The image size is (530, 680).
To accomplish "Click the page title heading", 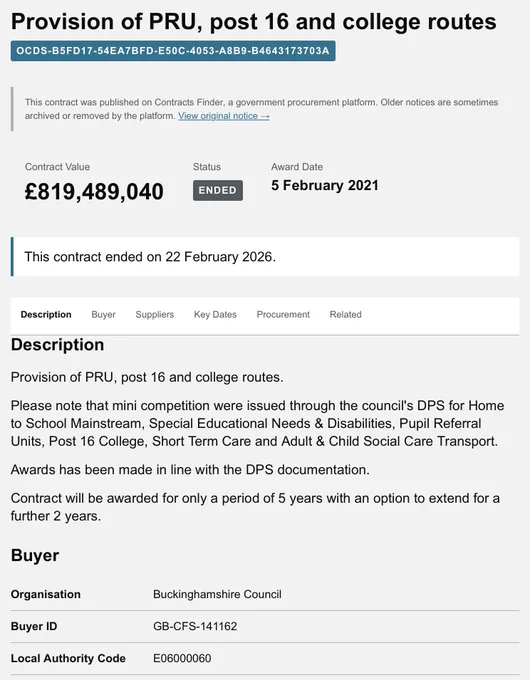I will (x=254, y=22).
